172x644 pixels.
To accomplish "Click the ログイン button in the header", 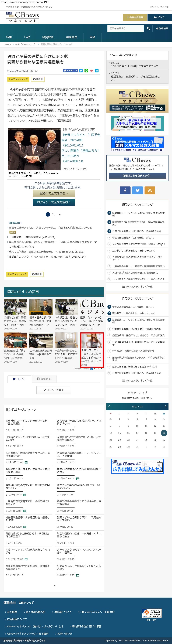I will (160, 18).
